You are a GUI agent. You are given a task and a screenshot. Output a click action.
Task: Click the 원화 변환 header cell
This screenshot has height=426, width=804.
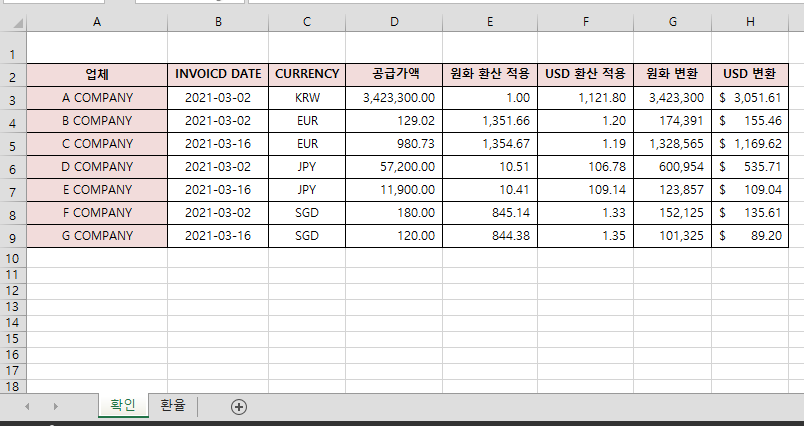pyautogui.click(x=672, y=75)
